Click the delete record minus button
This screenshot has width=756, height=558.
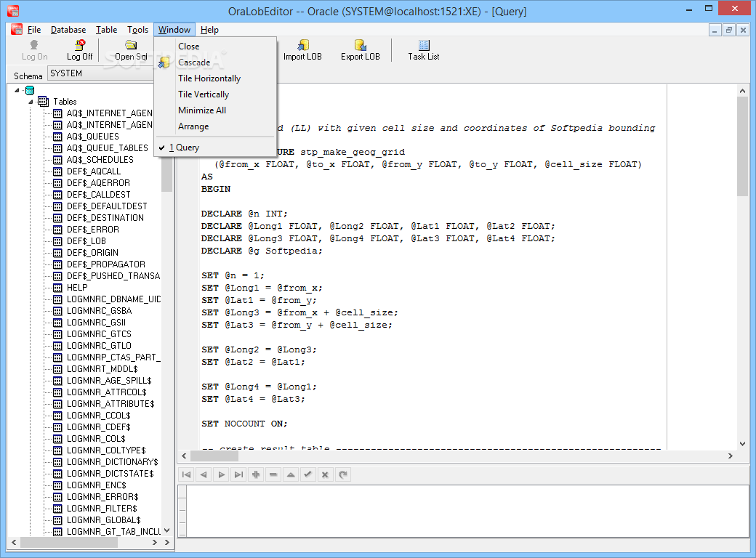click(x=273, y=474)
